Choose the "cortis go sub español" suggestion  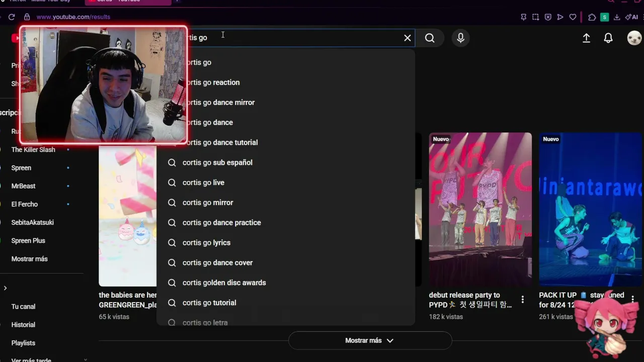coord(286,162)
